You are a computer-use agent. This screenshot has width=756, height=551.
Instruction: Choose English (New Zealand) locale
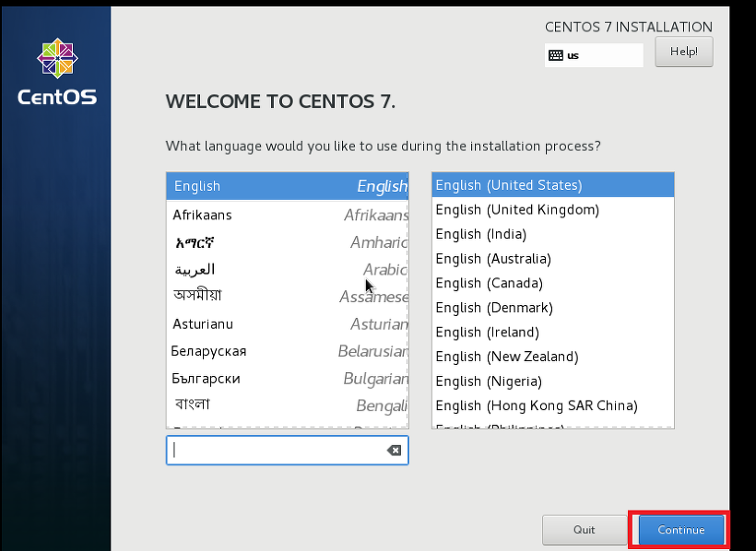point(553,357)
